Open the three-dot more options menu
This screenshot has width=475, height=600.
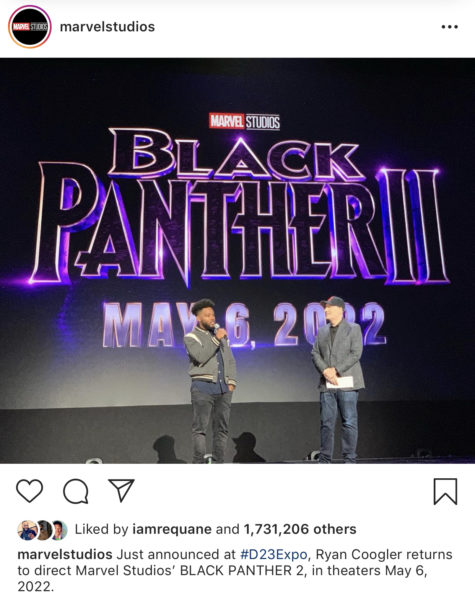[449, 27]
